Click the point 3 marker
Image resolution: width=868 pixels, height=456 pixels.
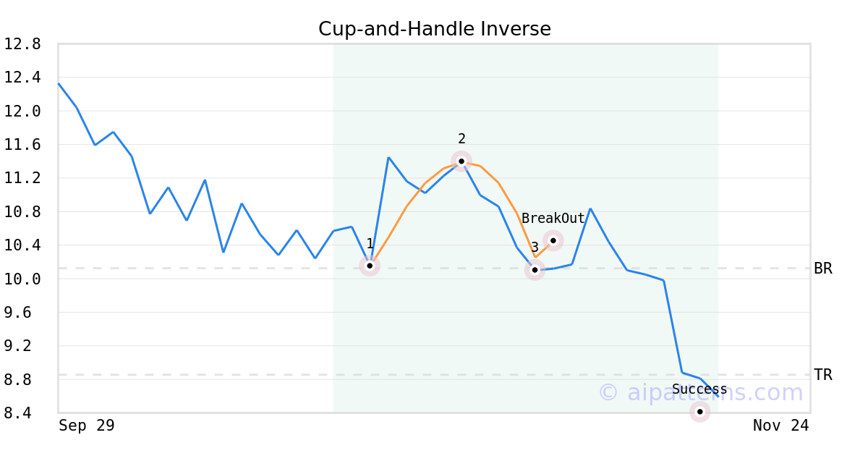(x=535, y=270)
